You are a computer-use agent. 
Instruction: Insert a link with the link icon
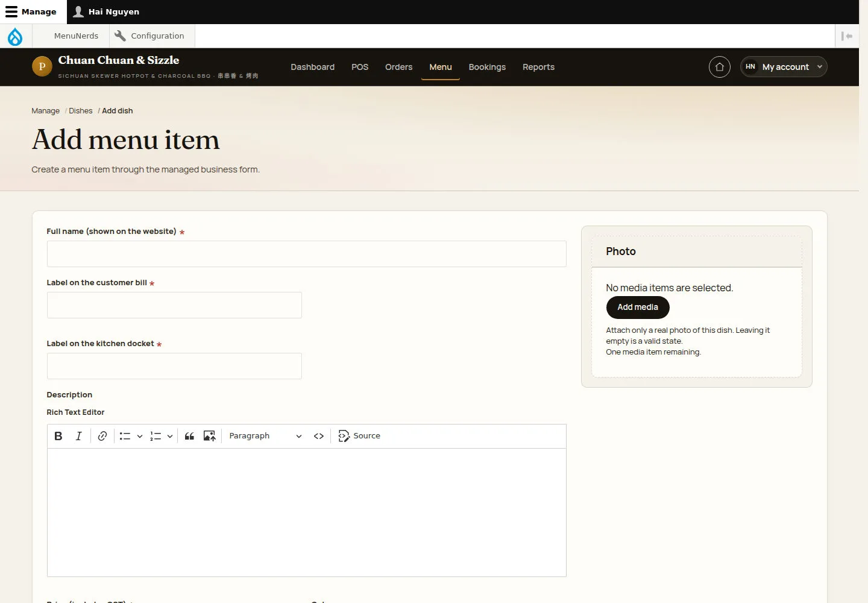[102, 436]
